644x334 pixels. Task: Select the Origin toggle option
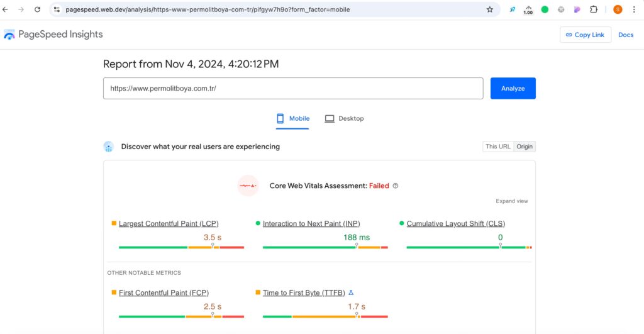(525, 147)
